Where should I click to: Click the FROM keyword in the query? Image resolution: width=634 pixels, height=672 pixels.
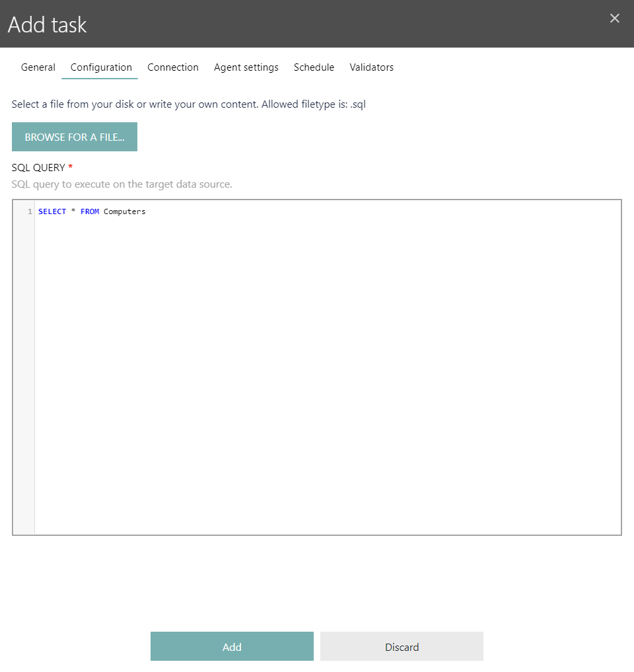(90, 211)
